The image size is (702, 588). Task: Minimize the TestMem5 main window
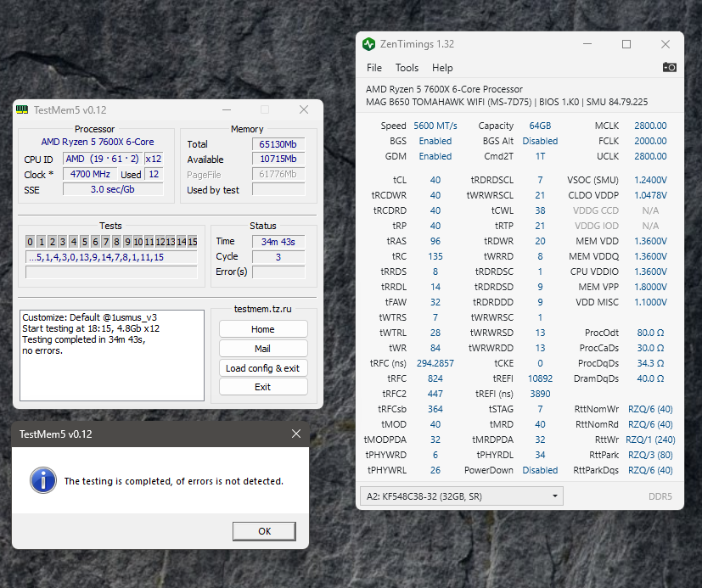coord(227,110)
